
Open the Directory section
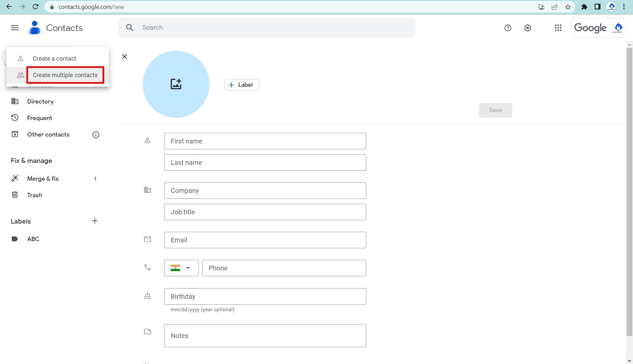tap(41, 101)
